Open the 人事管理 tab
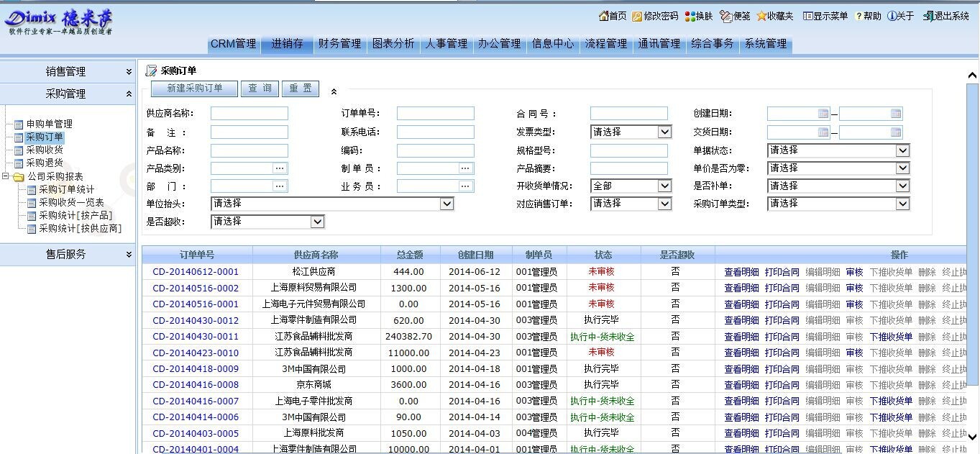This screenshot has width=980, height=454. tap(446, 44)
